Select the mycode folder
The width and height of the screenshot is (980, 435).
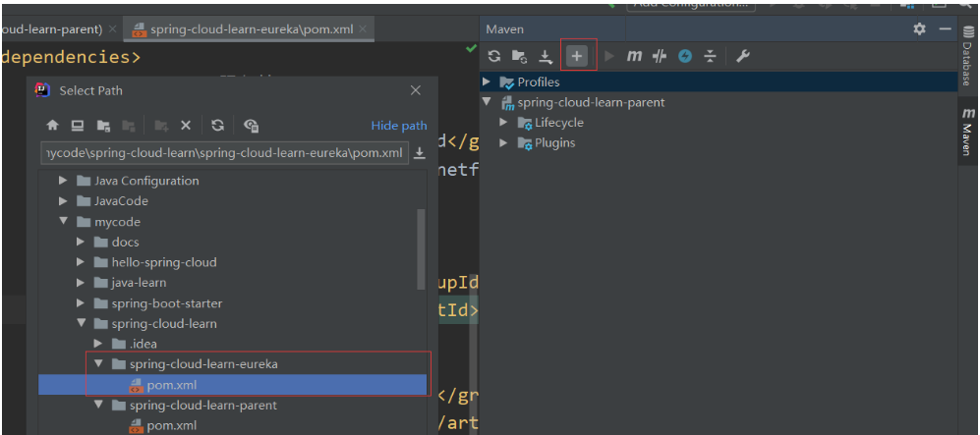[x=118, y=222]
